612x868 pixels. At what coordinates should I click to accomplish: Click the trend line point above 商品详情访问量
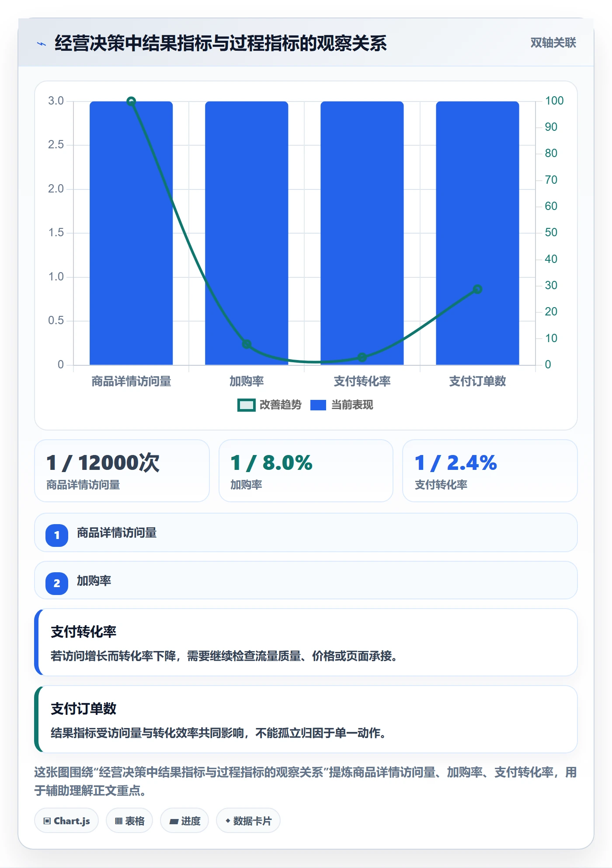tap(131, 101)
